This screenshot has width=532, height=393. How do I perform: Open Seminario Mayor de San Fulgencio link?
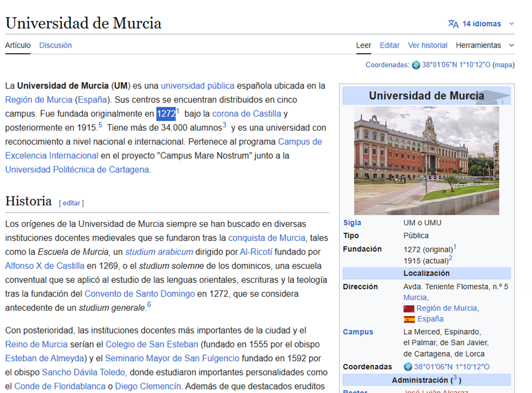(172, 358)
